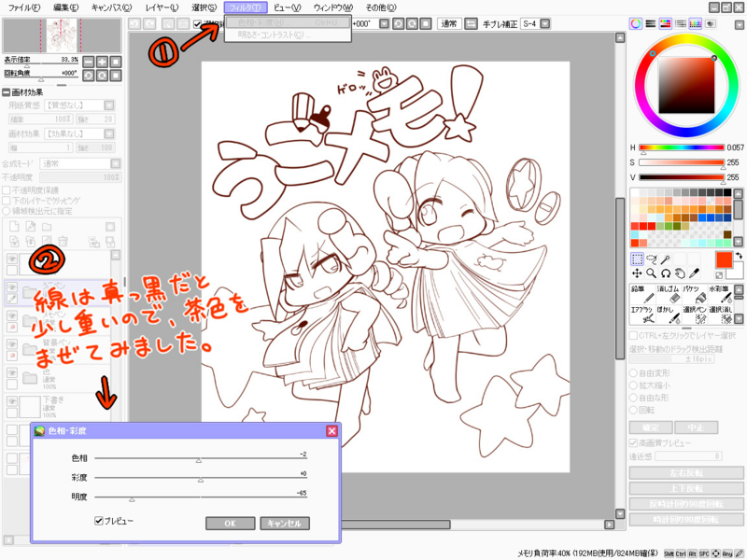Screen dimensions: 747x560
Task: Choose the Magnifier tool
Action: 652,273
